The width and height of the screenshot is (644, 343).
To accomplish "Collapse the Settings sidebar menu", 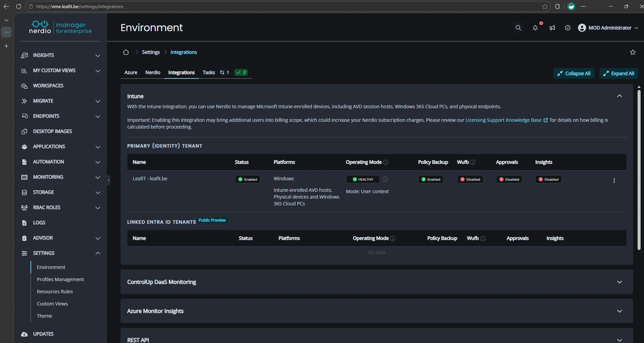I will pos(98,253).
